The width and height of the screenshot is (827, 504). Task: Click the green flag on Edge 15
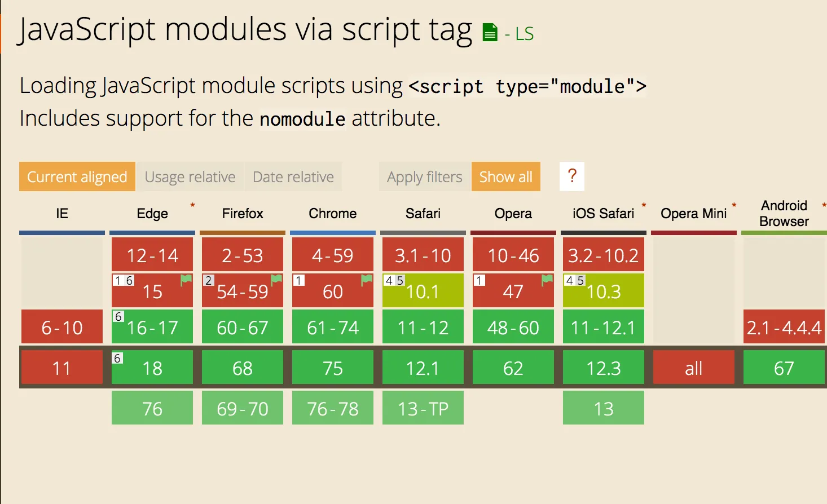[x=186, y=280]
